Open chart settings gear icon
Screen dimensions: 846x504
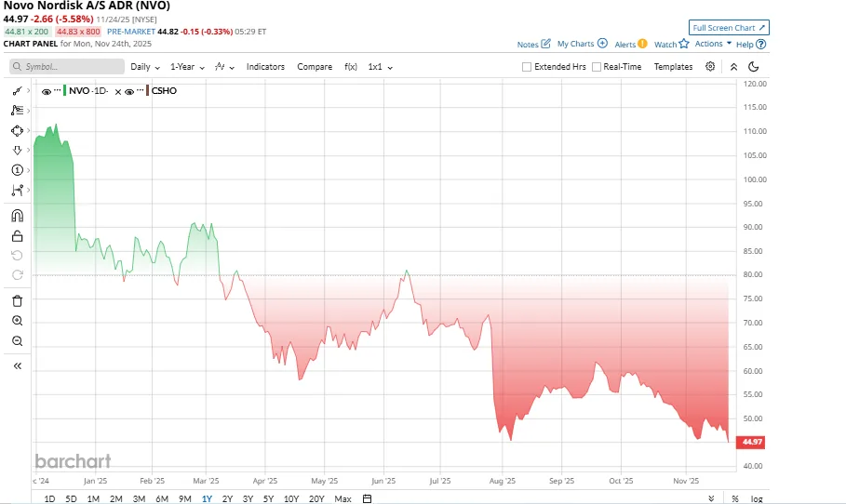click(710, 67)
